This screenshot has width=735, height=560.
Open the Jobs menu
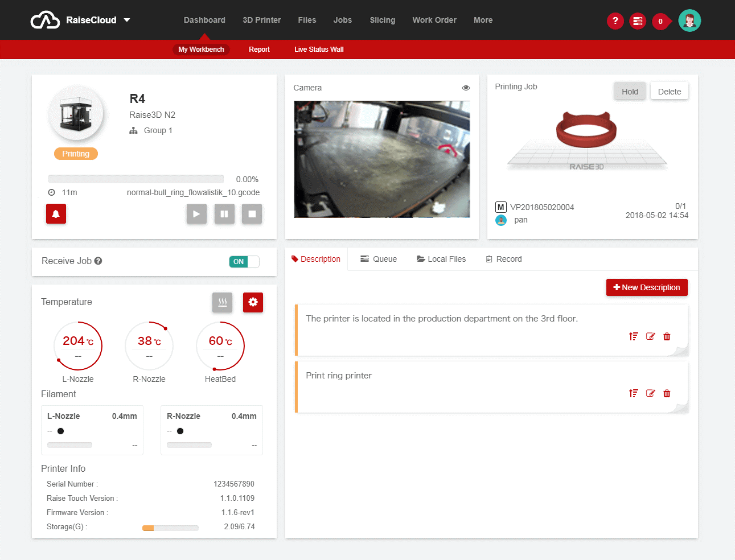[x=342, y=20]
